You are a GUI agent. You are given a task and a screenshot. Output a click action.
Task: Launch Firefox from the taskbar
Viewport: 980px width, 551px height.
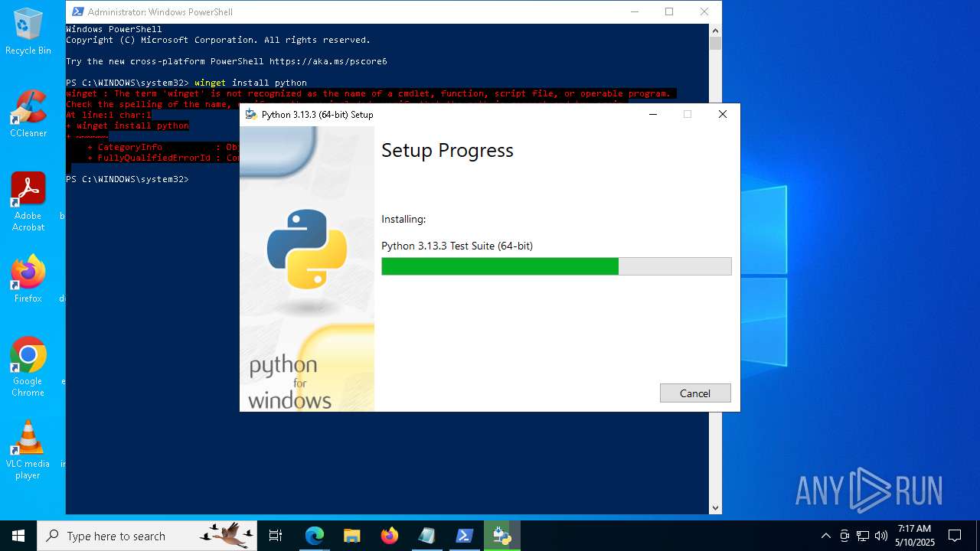(389, 536)
